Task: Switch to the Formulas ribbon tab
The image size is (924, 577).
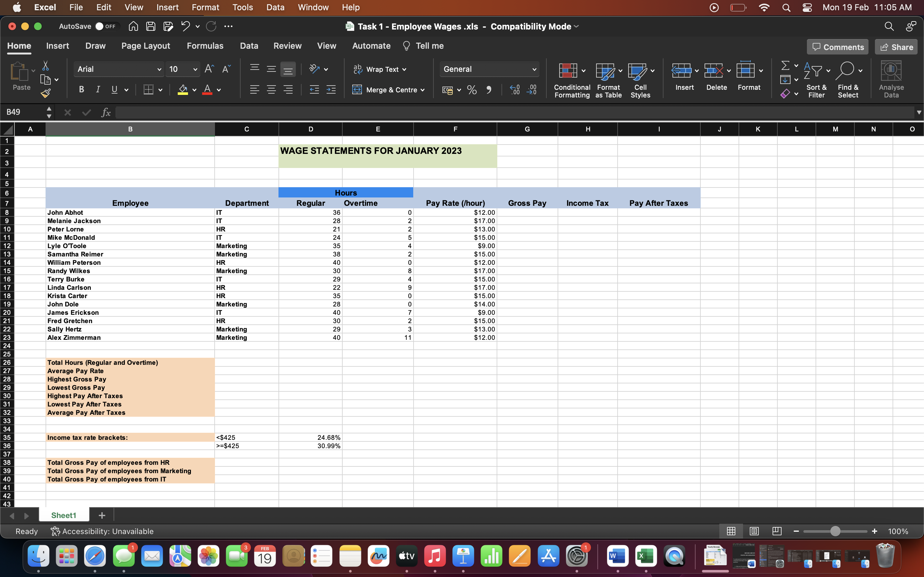Action: pos(205,46)
